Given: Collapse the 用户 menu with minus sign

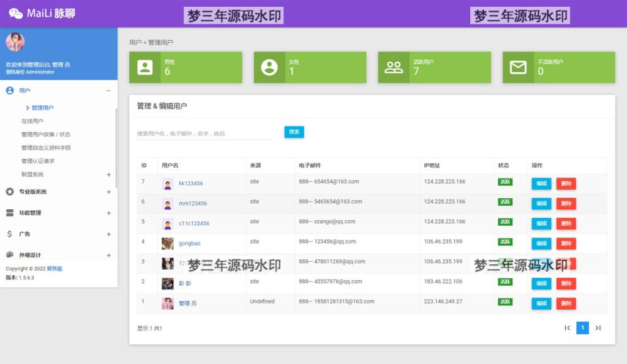Looking at the screenshot, I should (x=108, y=91).
